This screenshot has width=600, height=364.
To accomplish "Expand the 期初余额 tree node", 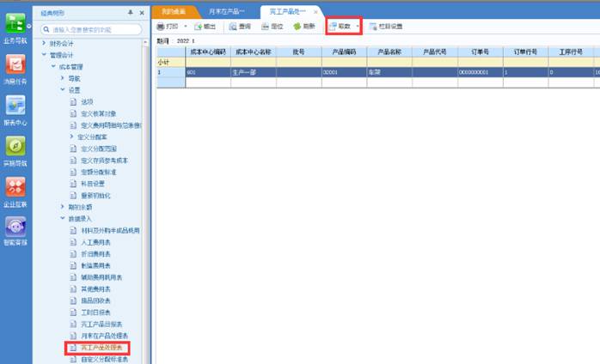I will point(62,207).
